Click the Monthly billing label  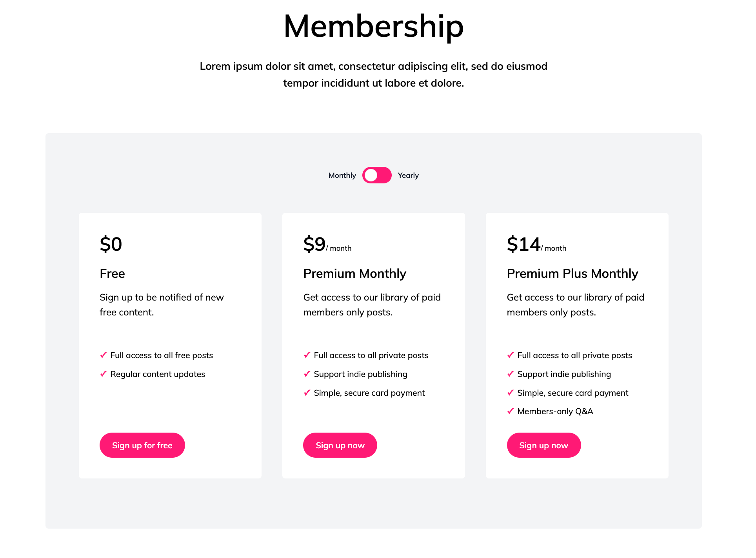click(x=342, y=176)
